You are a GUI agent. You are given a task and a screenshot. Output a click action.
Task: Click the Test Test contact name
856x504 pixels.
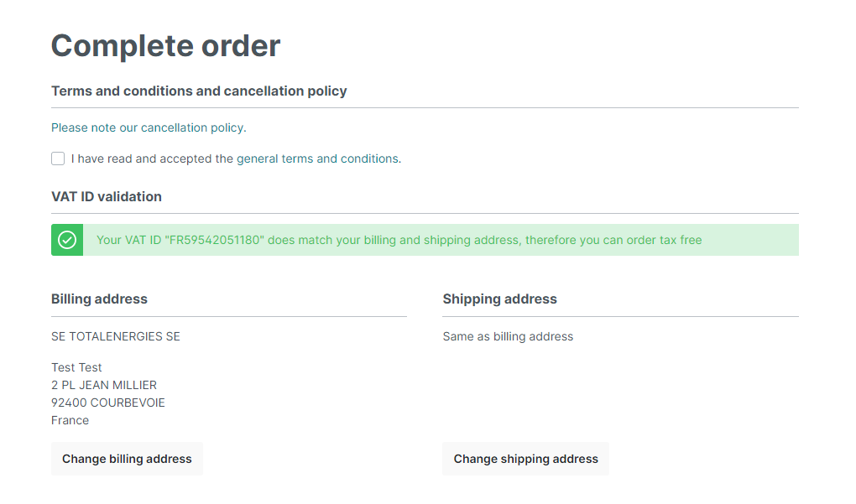(x=76, y=367)
